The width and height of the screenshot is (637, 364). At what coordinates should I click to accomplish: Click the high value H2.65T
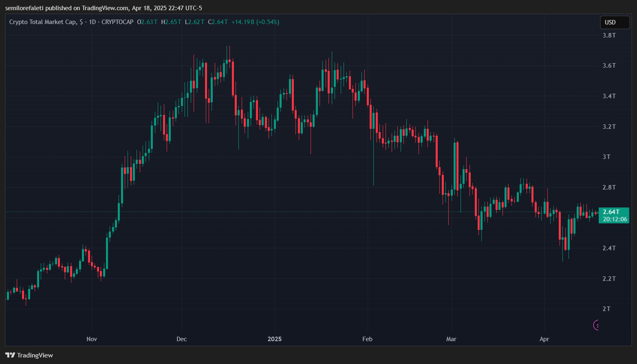171,22
